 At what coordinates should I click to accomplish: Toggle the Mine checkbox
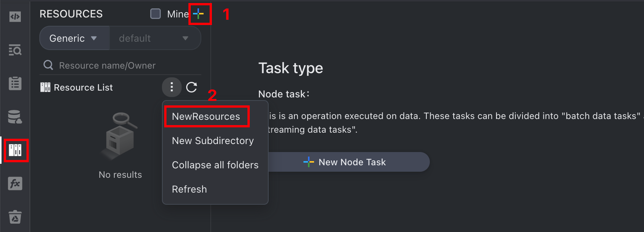(156, 14)
